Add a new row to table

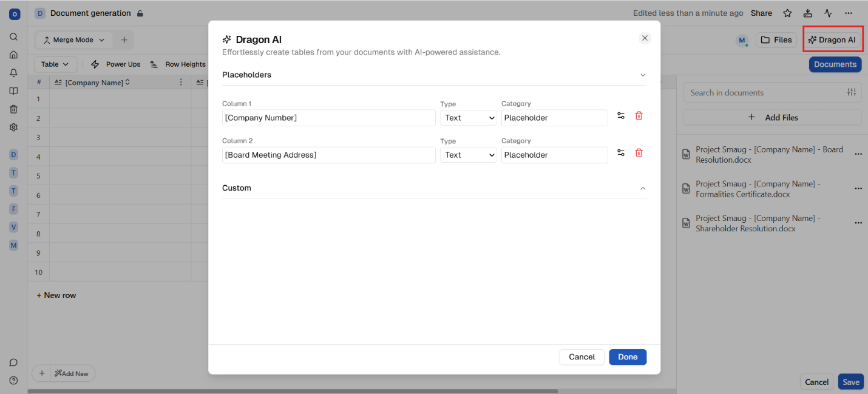[56, 295]
